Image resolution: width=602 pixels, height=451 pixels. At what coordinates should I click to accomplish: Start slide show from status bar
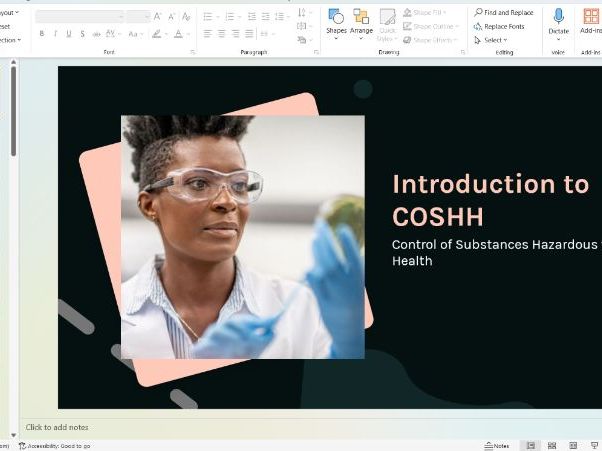pos(594,446)
